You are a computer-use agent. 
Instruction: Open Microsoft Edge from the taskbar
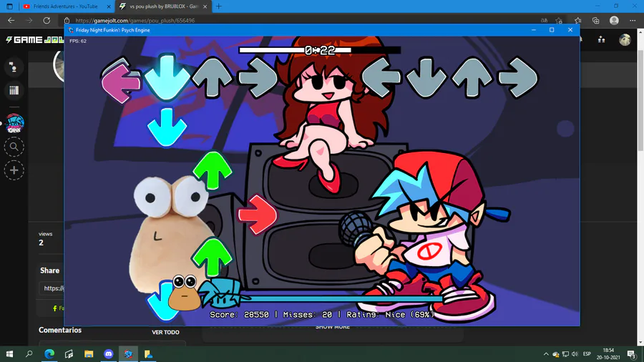click(x=49, y=354)
